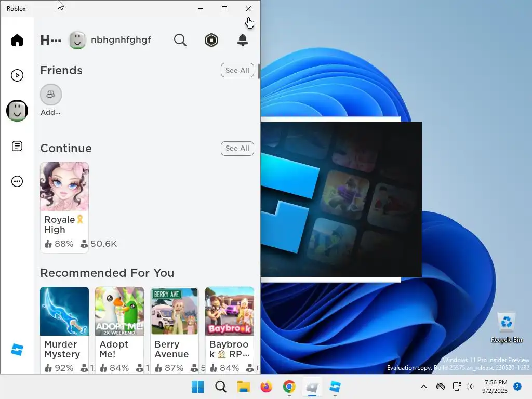Screen dimensions: 532x399
Task: Open the Murder Mystery game thumbnail
Action: (x=64, y=311)
